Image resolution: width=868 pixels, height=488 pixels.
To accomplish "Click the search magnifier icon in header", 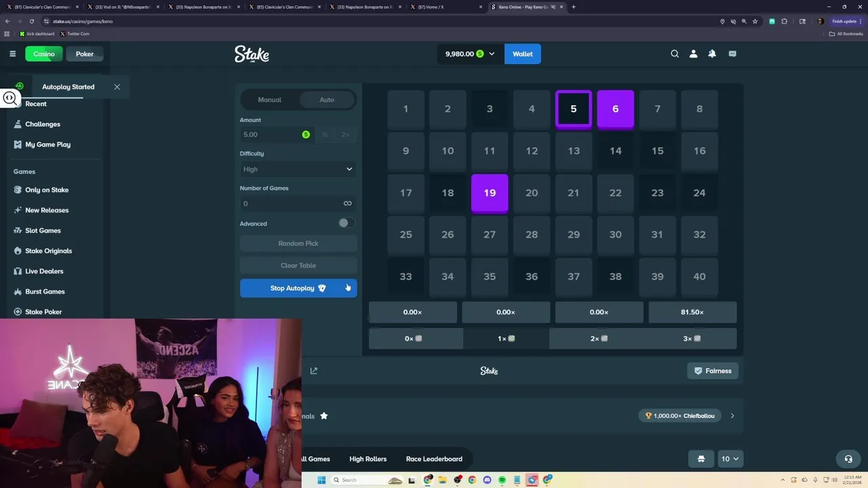I will click(x=675, y=54).
